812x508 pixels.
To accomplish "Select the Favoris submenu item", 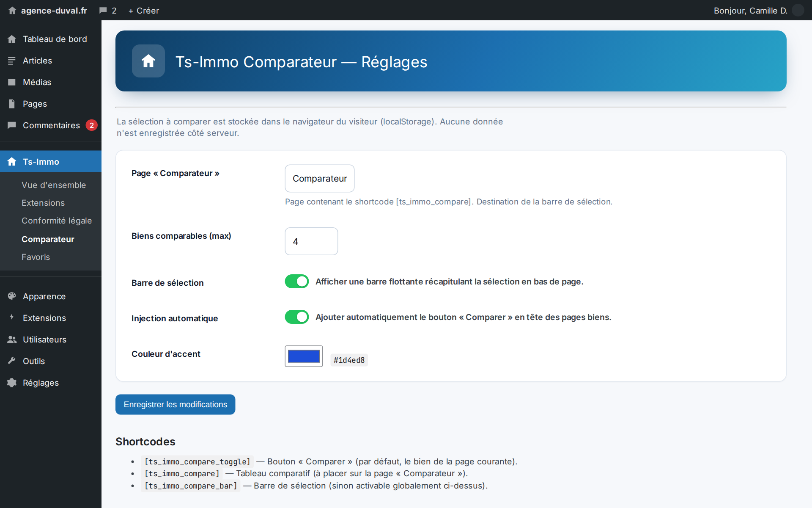I will coord(36,257).
